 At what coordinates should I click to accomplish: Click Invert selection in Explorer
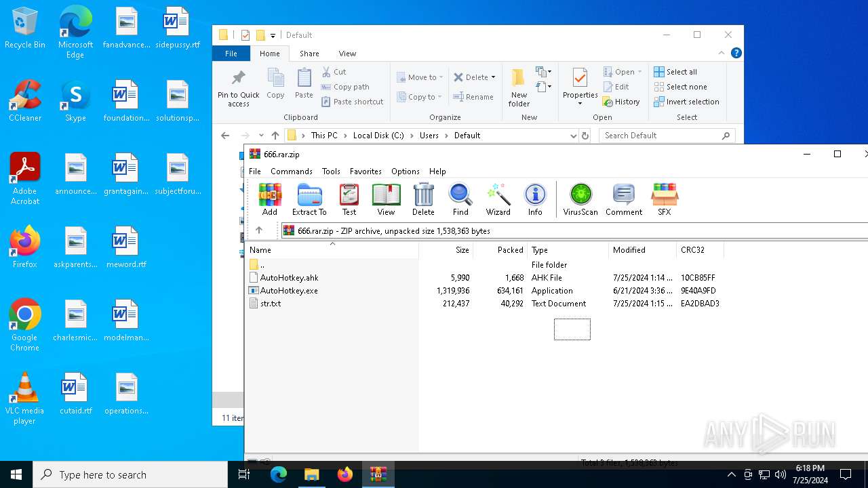(x=686, y=102)
